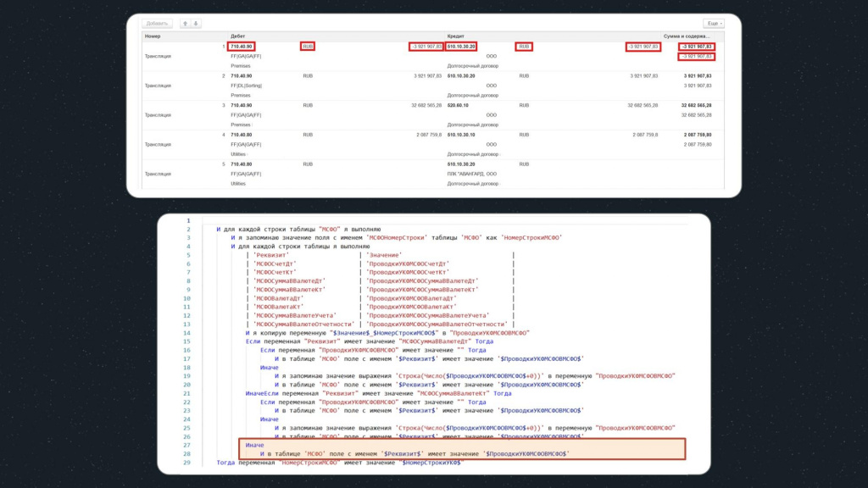Click 'МСФОСчетДт' on code line 6
The height and width of the screenshot is (488, 868).
click(x=275, y=264)
